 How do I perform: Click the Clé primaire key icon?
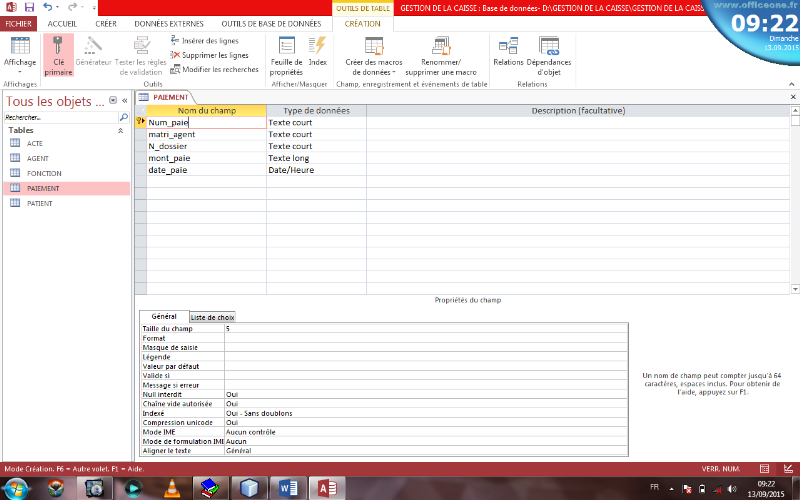pyautogui.click(x=58, y=46)
